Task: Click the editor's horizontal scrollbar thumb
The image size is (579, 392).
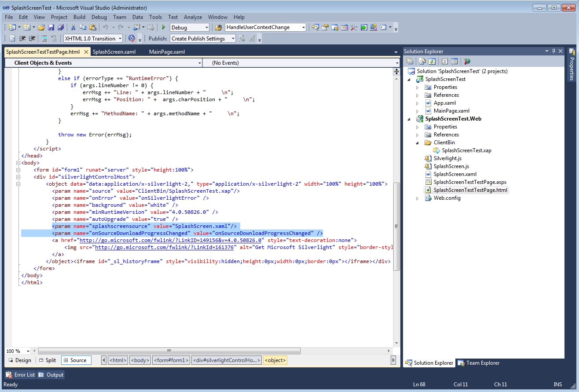Action: (x=169, y=351)
